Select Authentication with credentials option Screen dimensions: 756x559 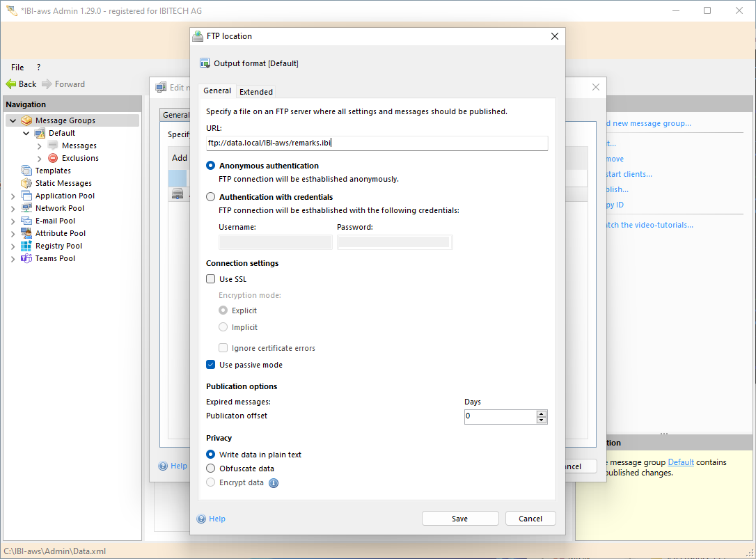pos(211,197)
